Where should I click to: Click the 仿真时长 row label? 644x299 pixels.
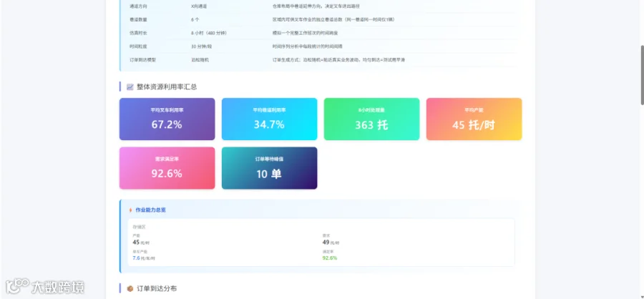[138, 33]
